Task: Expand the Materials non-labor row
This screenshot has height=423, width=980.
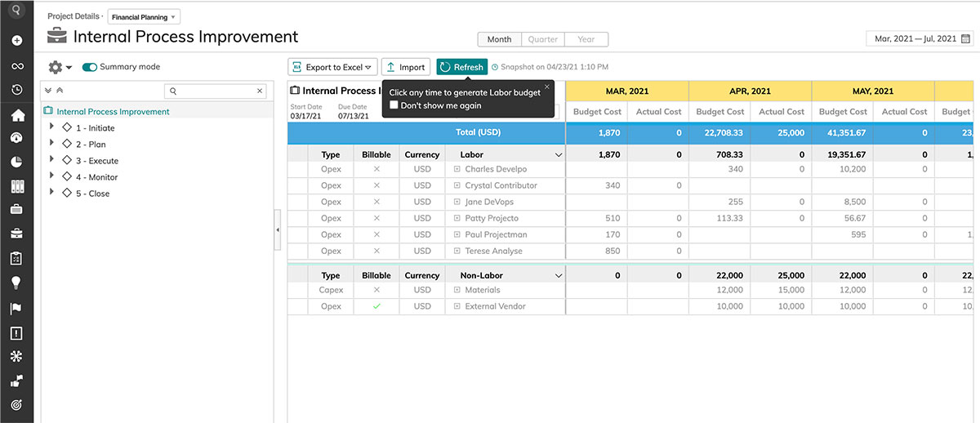Action: coord(457,290)
